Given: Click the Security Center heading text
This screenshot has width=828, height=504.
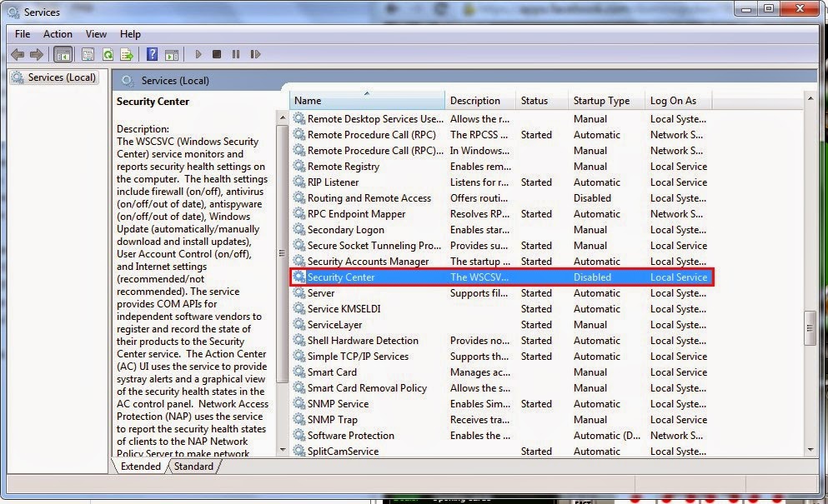Looking at the screenshot, I should tap(153, 102).
